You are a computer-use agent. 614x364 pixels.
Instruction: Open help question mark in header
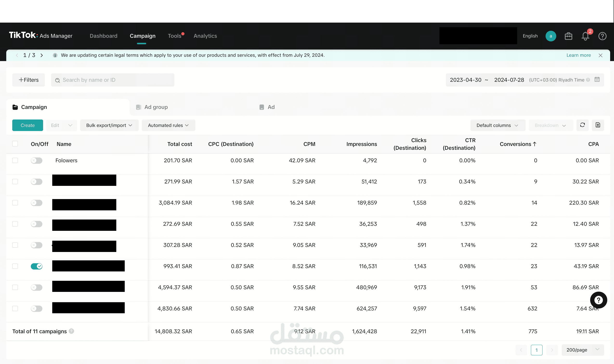(x=602, y=36)
